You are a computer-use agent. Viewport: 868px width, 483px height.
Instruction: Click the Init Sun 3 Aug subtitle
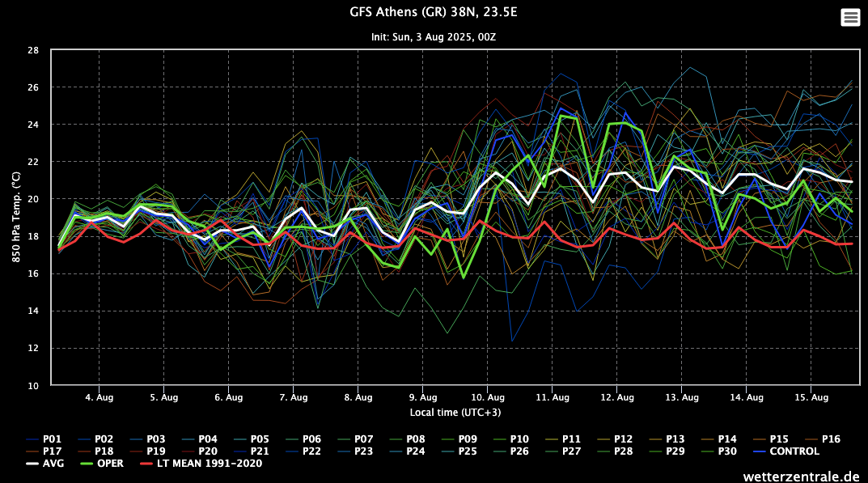(x=434, y=37)
